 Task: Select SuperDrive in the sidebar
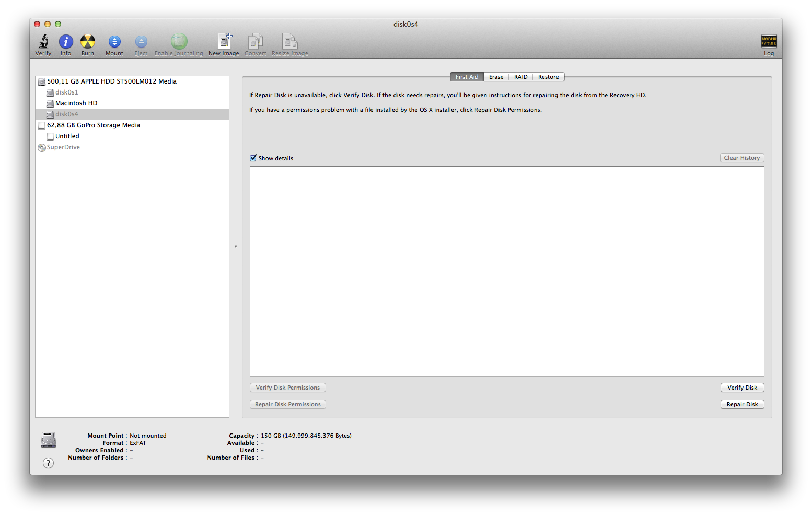(x=132, y=147)
